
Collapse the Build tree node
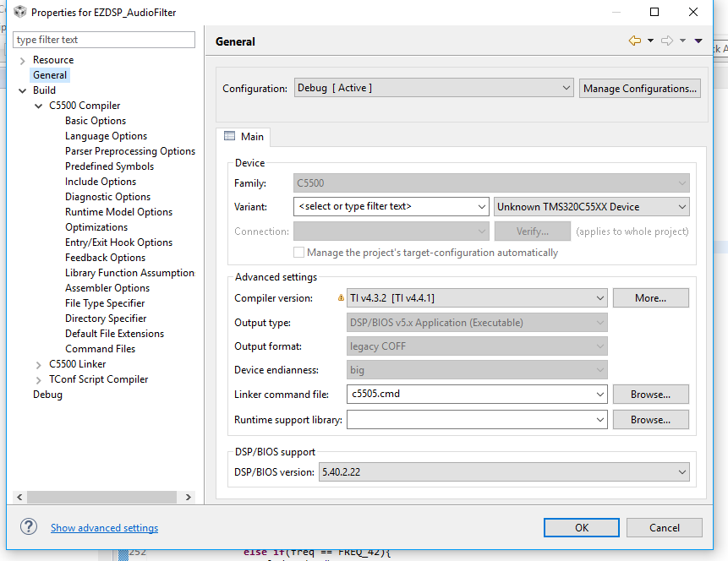pyautogui.click(x=22, y=90)
